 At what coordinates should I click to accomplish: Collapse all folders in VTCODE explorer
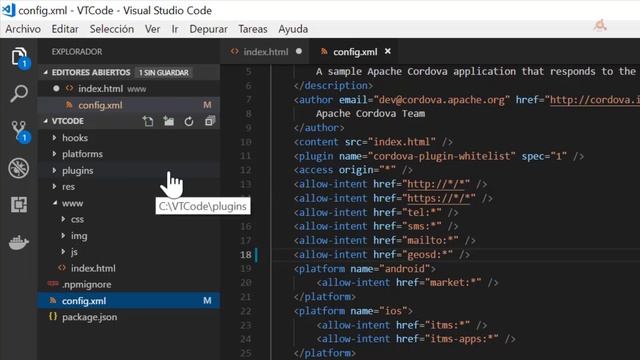point(210,121)
